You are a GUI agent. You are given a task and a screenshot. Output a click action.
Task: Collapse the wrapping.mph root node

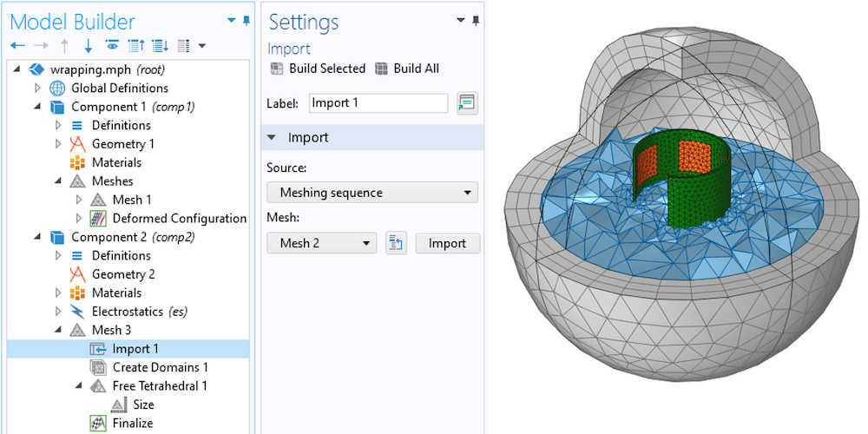click(16, 69)
